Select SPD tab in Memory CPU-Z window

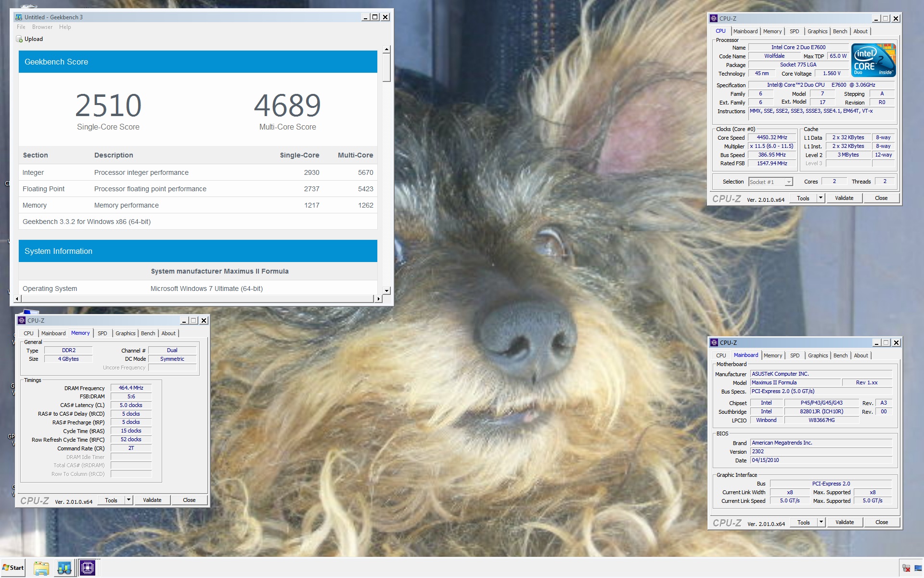(x=103, y=333)
